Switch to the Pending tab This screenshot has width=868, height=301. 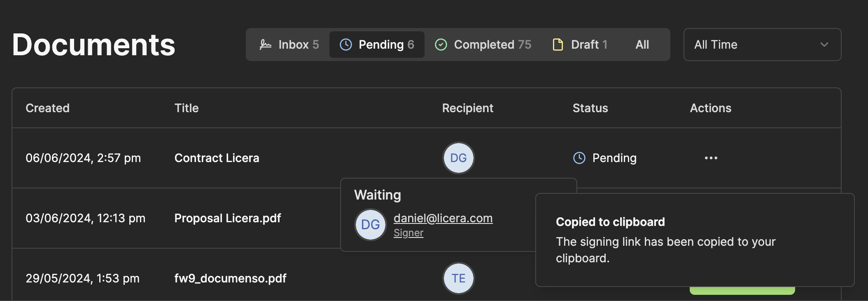coord(377,45)
